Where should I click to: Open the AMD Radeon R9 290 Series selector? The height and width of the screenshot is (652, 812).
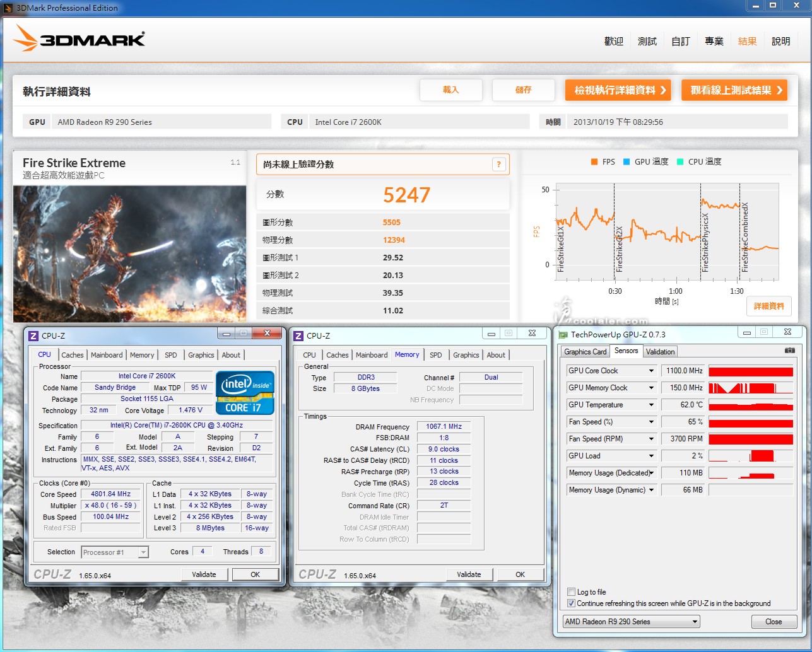tap(632, 622)
